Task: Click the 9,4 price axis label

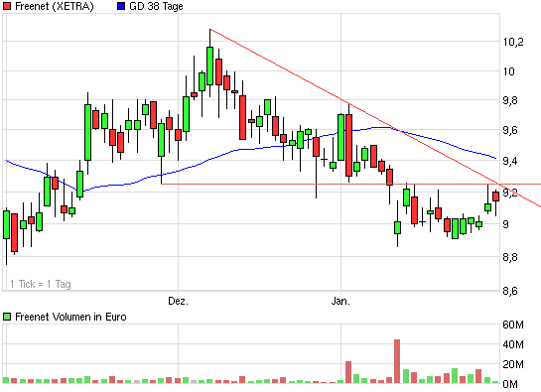Action: [x=510, y=161]
